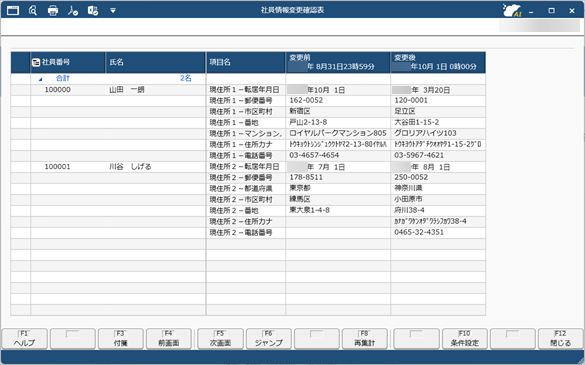
Task: Export report to Excel
Action: tap(93, 10)
